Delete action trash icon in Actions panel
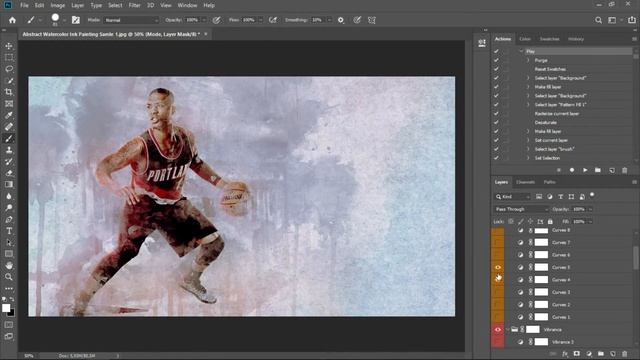The image size is (640, 360). (x=624, y=170)
